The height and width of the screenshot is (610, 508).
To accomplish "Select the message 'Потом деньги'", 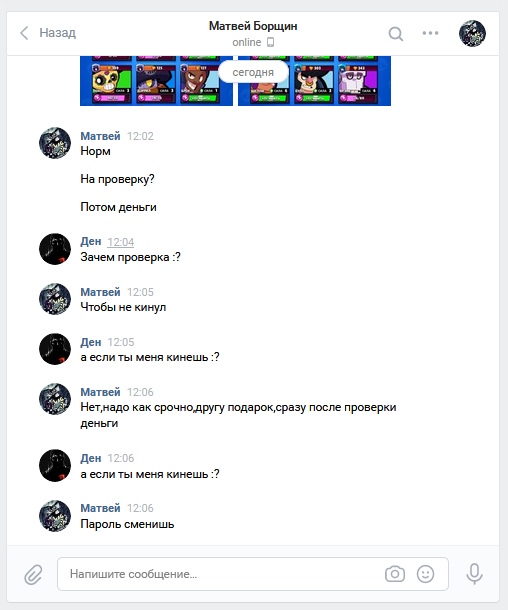I will [x=118, y=207].
